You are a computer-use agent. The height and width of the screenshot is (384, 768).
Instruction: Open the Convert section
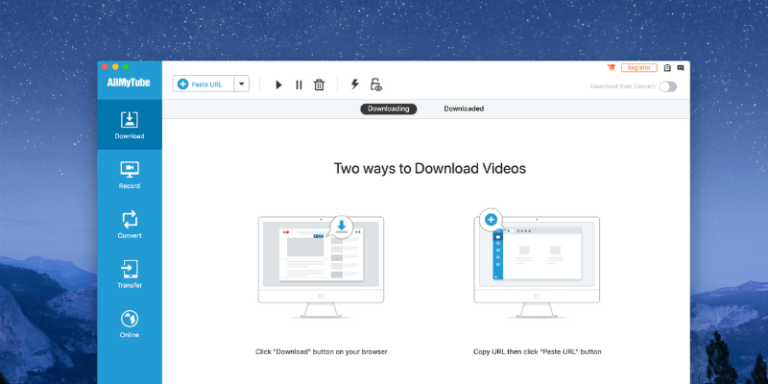pos(129,224)
